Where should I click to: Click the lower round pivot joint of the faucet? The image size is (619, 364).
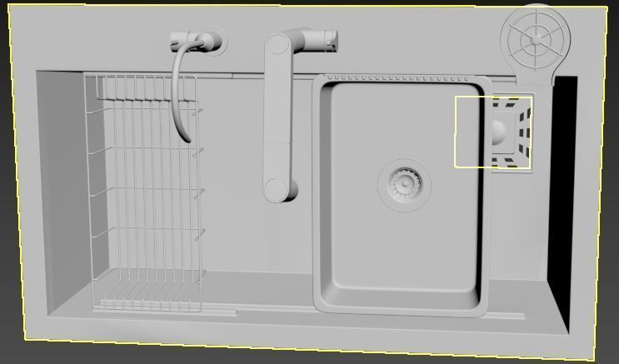[x=276, y=189]
